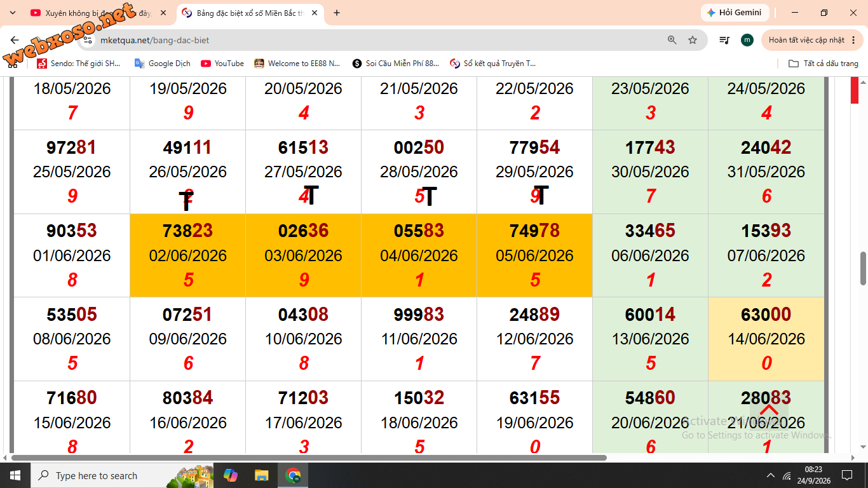Image resolution: width=868 pixels, height=488 pixels.
Task: Open the zoom magnifier icon in address bar
Action: point(672,40)
